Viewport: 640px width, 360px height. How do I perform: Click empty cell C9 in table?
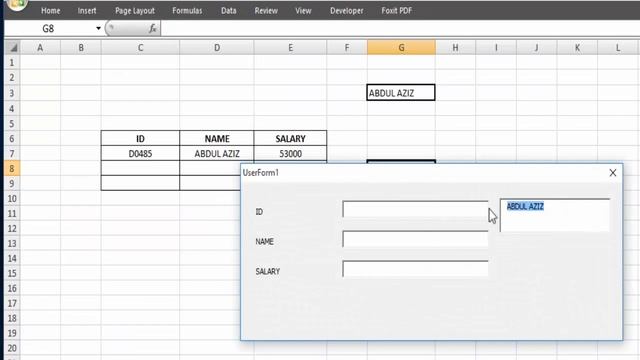pos(140,183)
